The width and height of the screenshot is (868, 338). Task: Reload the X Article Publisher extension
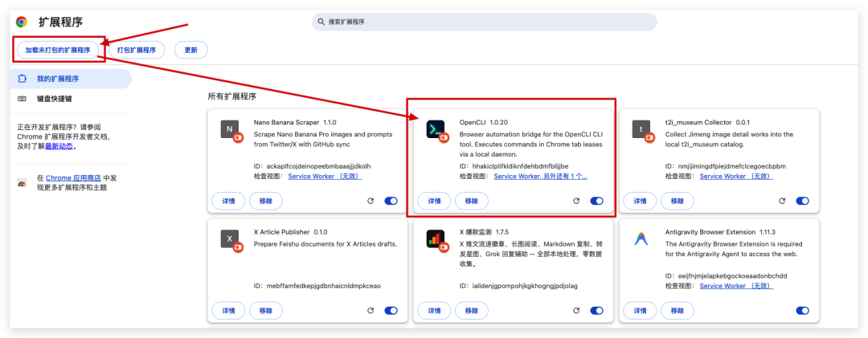click(371, 311)
